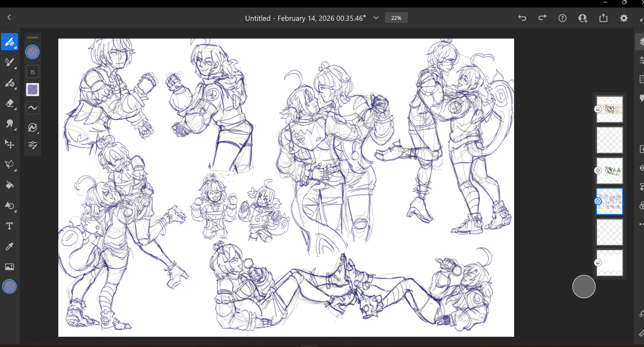Pick the Smudge tool
This screenshot has width=644, height=347.
pos(10,124)
